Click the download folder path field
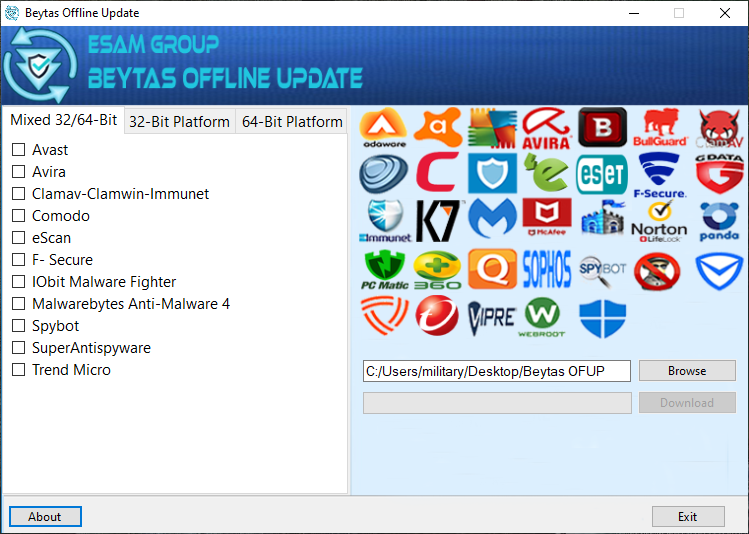 click(497, 371)
